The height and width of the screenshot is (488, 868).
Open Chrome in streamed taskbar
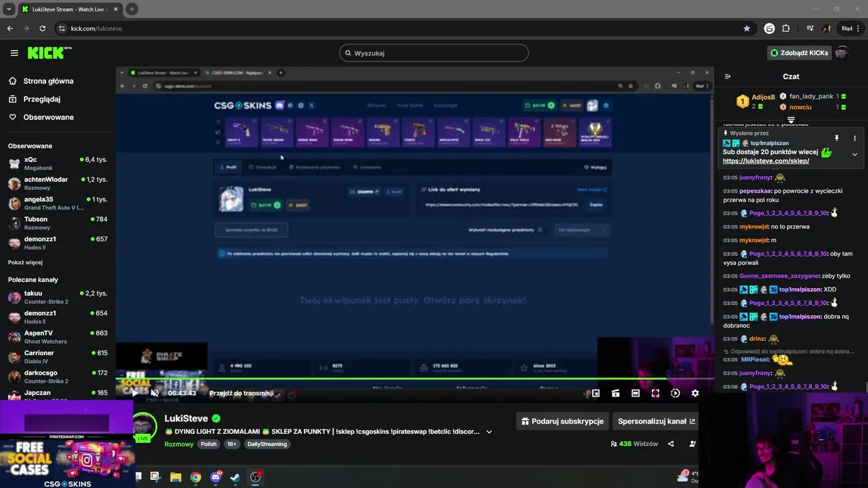(x=195, y=477)
